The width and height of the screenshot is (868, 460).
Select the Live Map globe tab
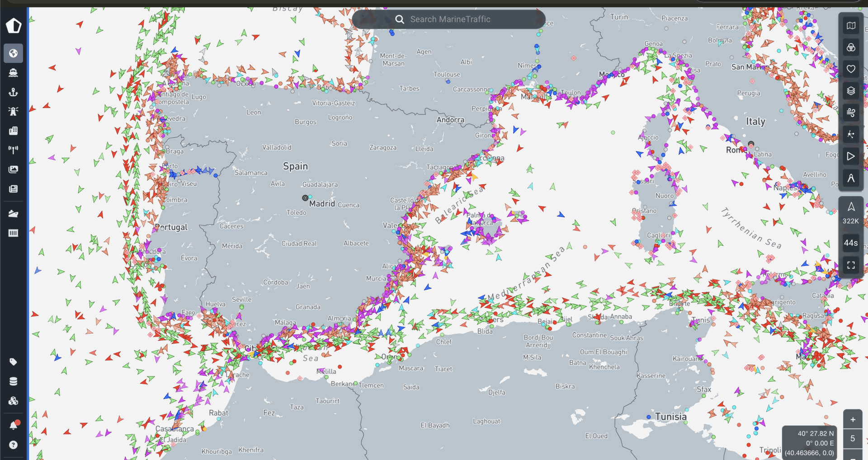click(13, 53)
